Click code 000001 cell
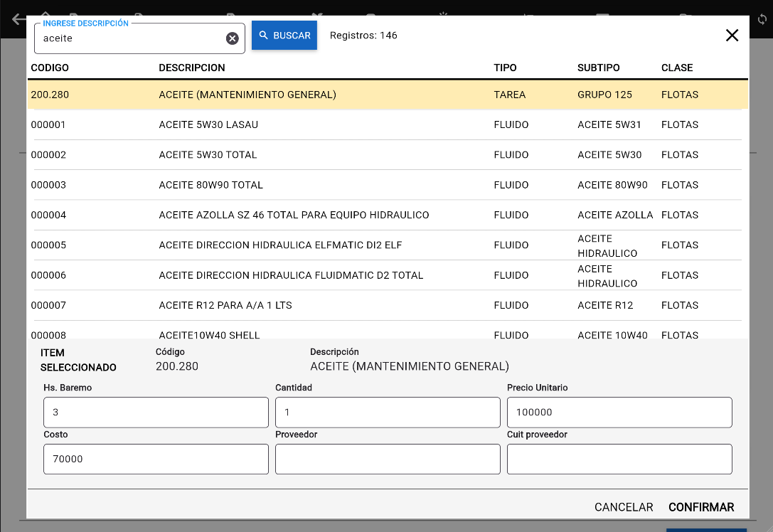 (x=48, y=124)
